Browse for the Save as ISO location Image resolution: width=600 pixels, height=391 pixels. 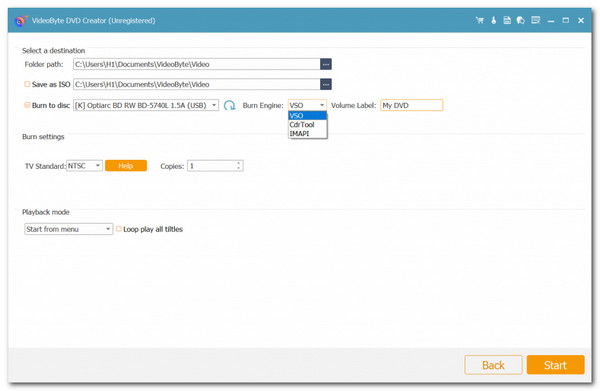click(x=326, y=84)
